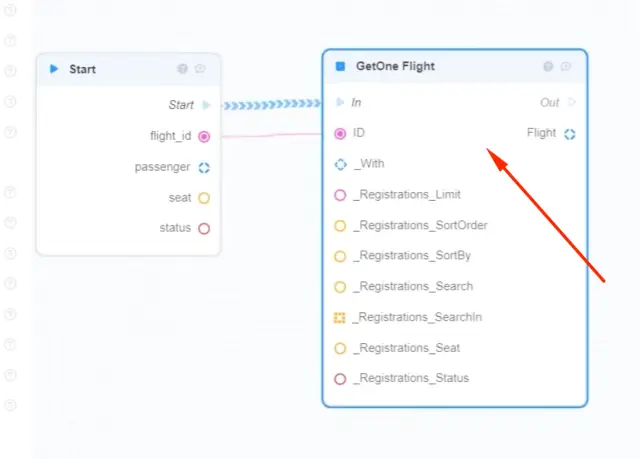Click the Out flow output arrow port

click(x=572, y=102)
